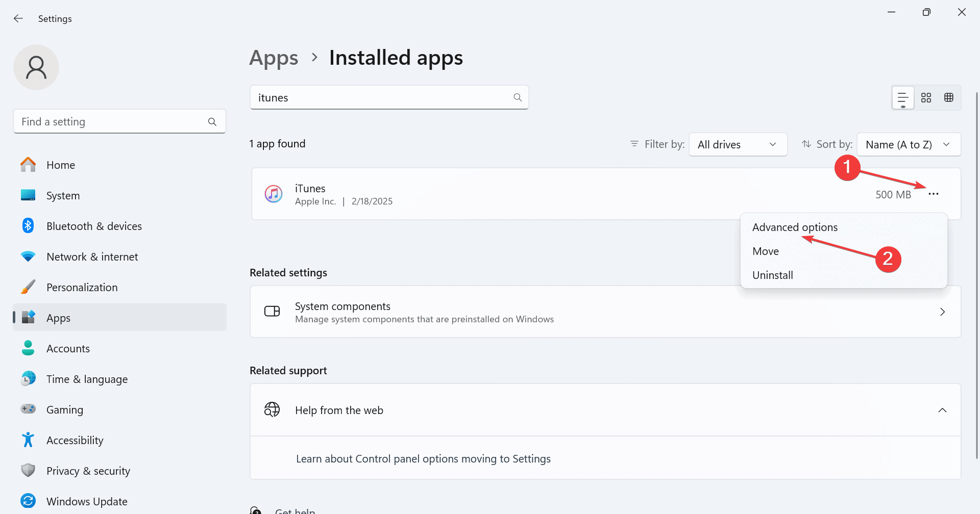Switch to list view layout
This screenshot has width=980, height=514.
[902, 98]
